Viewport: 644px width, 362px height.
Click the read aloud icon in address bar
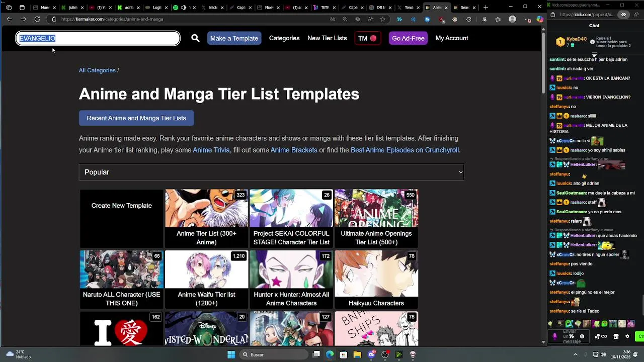370,19
